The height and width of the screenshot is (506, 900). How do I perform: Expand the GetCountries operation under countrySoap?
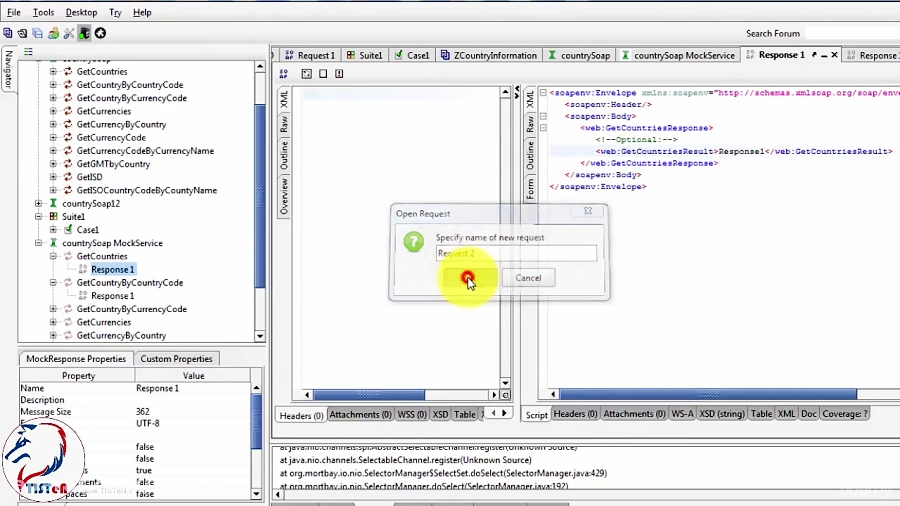pos(53,72)
